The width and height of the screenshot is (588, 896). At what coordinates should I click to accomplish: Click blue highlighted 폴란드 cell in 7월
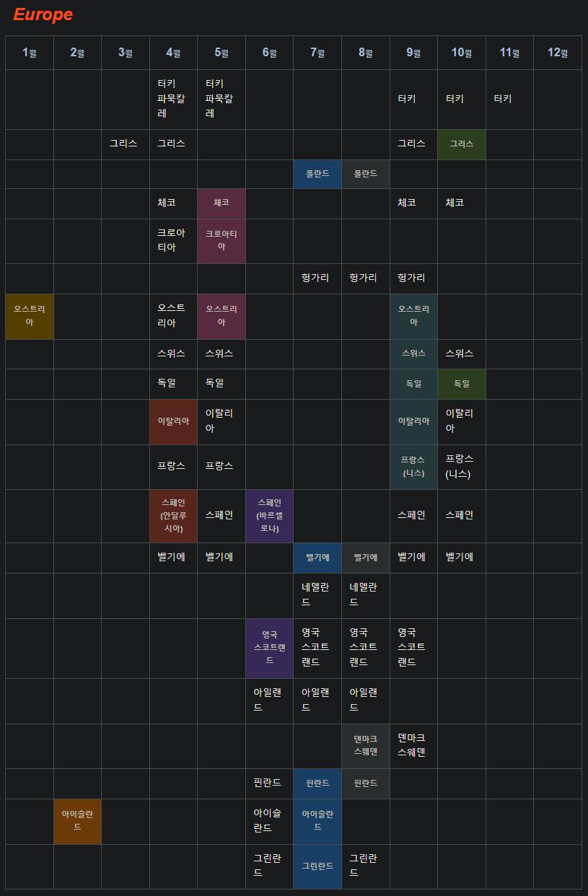[x=317, y=174]
